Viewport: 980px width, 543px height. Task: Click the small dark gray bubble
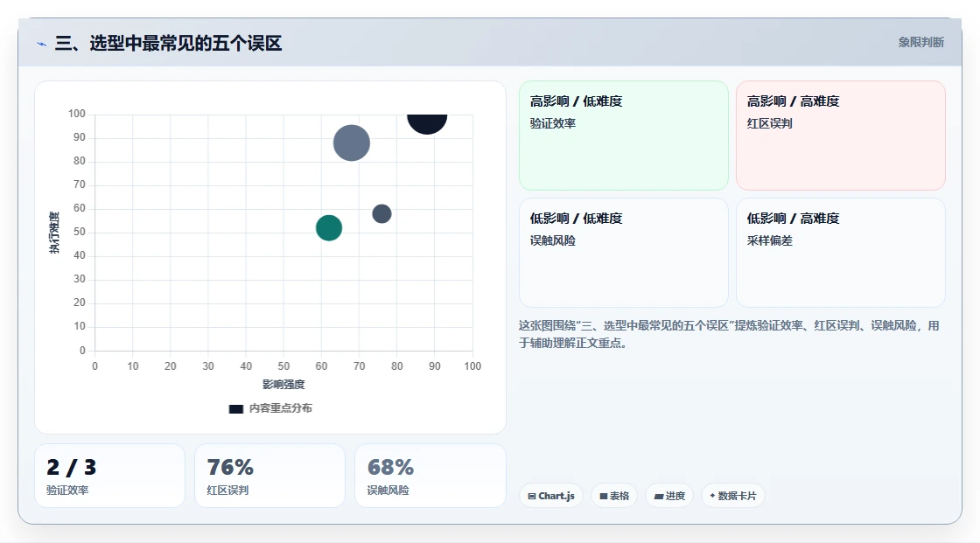[x=381, y=213]
